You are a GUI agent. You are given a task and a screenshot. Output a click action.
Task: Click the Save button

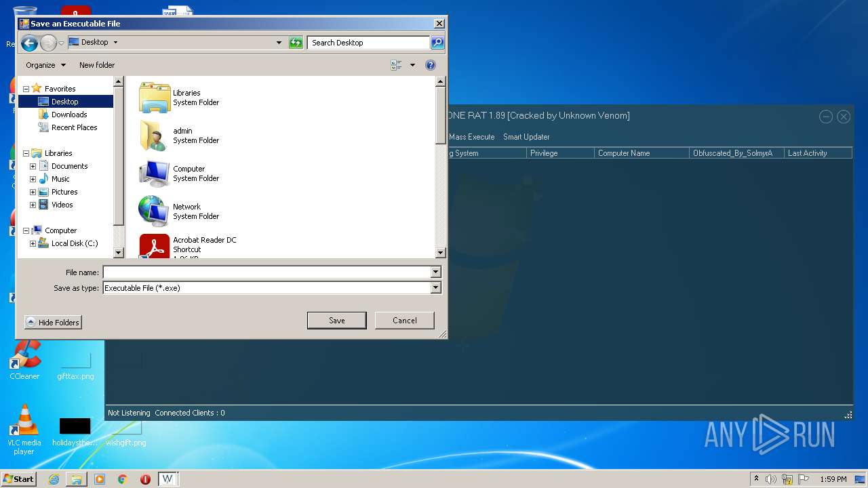pos(337,321)
